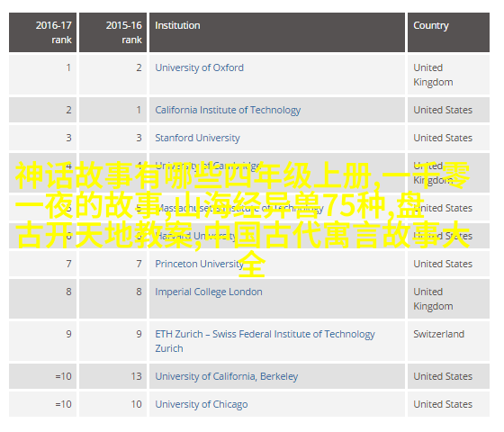The height and width of the screenshot is (432, 504).
Task: Select the Imperial College London link
Action: click(209, 292)
